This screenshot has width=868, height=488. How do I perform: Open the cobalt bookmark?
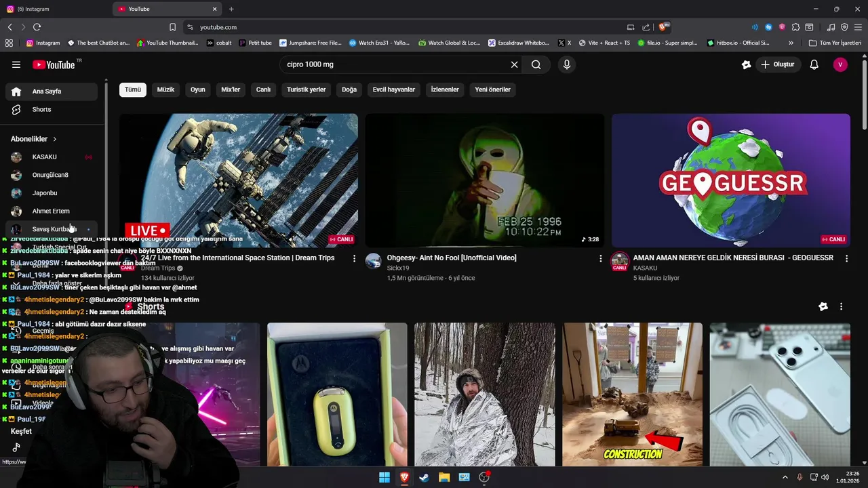[218, 43]
